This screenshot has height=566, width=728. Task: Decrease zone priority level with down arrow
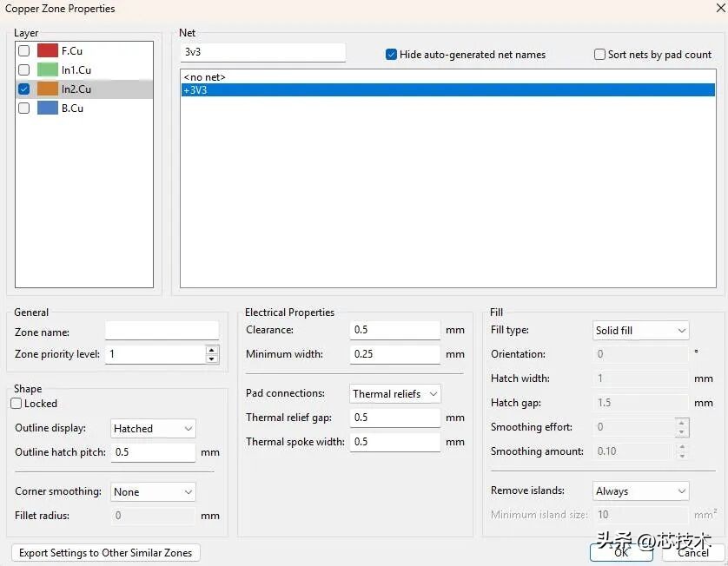tap(212, 359)
